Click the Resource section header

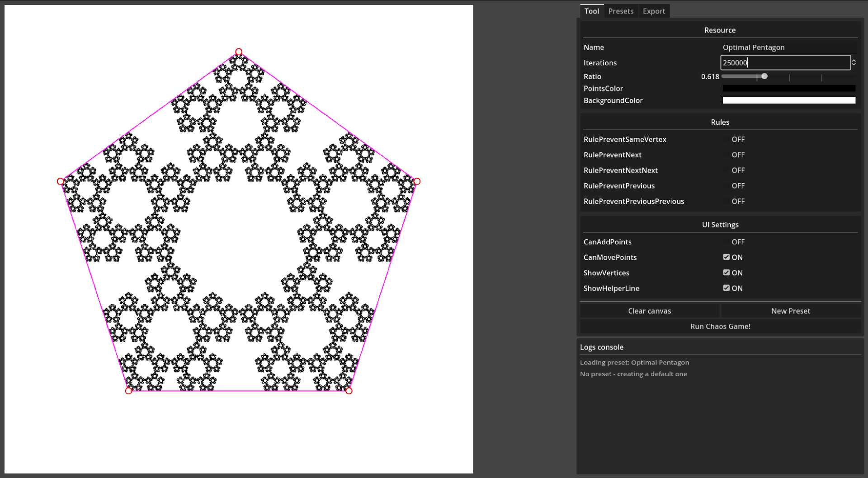coord(720,30)
